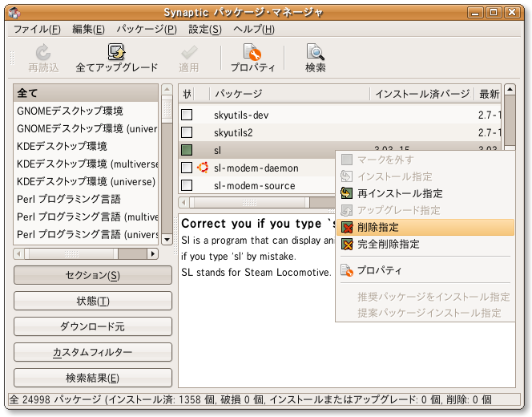
Task: Click the 再読込 reload toolbar icon
Action: coord(43,53)
